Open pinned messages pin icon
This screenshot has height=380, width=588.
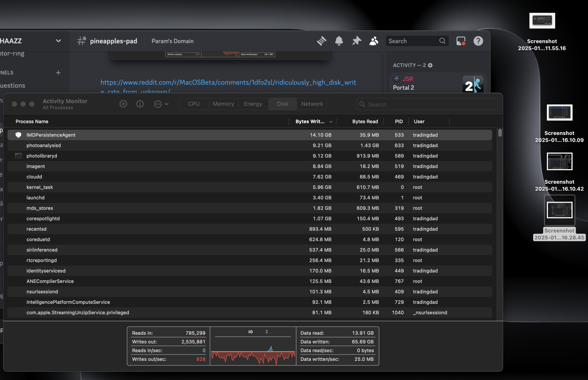point(356,41)
